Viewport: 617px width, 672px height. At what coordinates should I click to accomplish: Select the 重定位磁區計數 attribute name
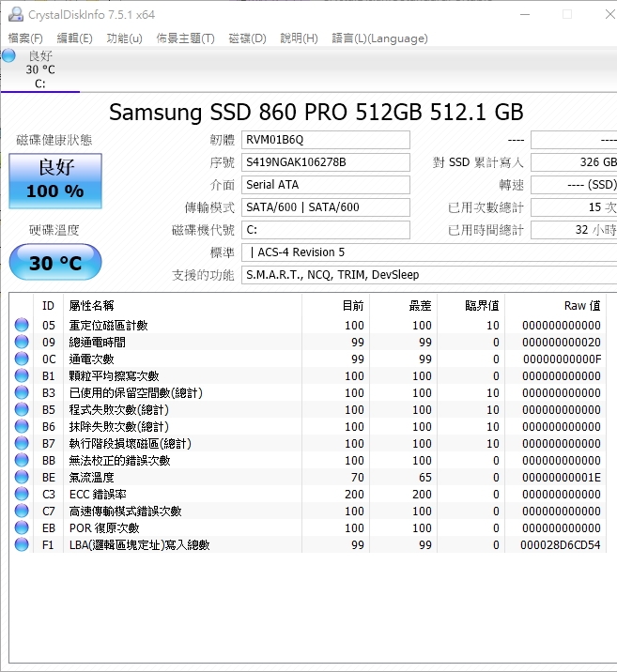(109, 326)
